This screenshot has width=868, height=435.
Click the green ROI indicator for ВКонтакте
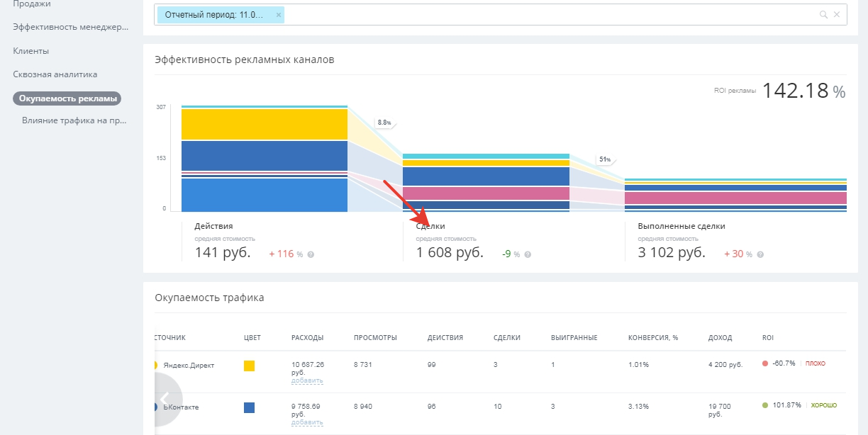765,405
